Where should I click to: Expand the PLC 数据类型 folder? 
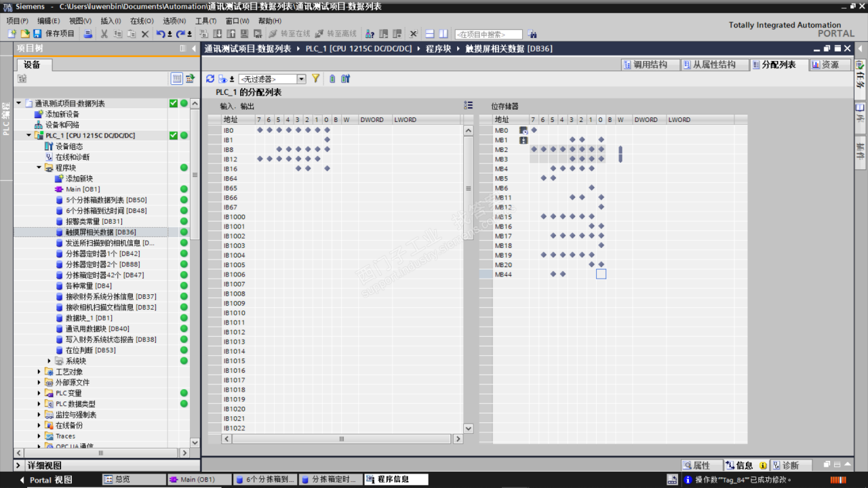[39, 404]
